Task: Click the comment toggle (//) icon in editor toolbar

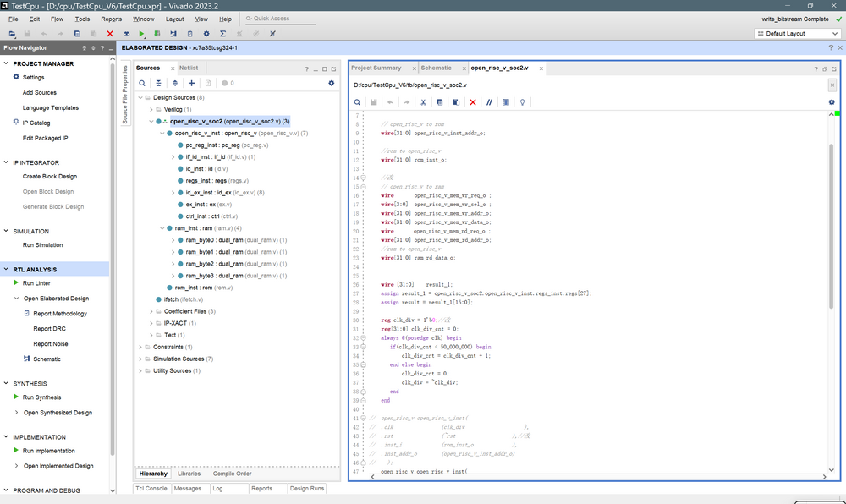Action: (490, 101)
